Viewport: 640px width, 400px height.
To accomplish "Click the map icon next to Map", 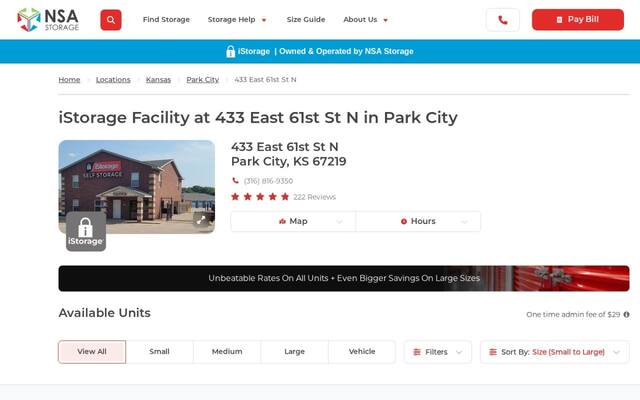I will tap(282, 221).
